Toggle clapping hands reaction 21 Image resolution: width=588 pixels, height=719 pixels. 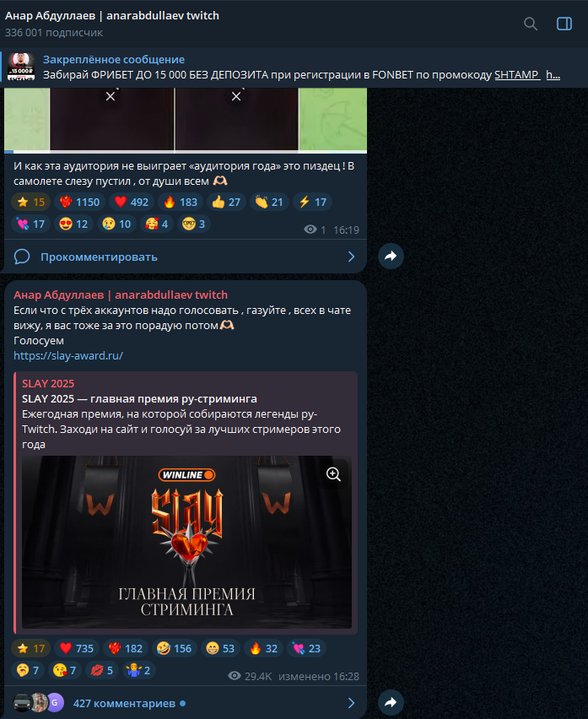pos(269,203)
